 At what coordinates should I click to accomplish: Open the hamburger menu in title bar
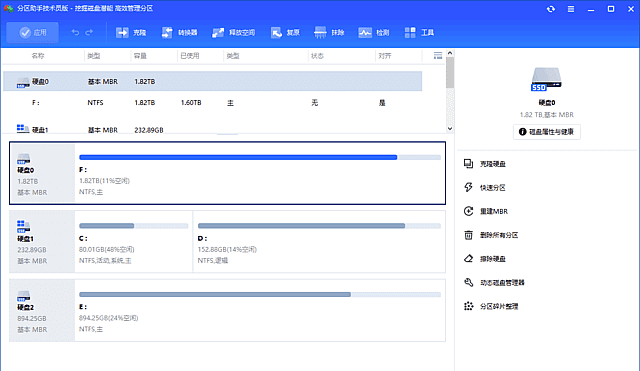pos(571,9)
